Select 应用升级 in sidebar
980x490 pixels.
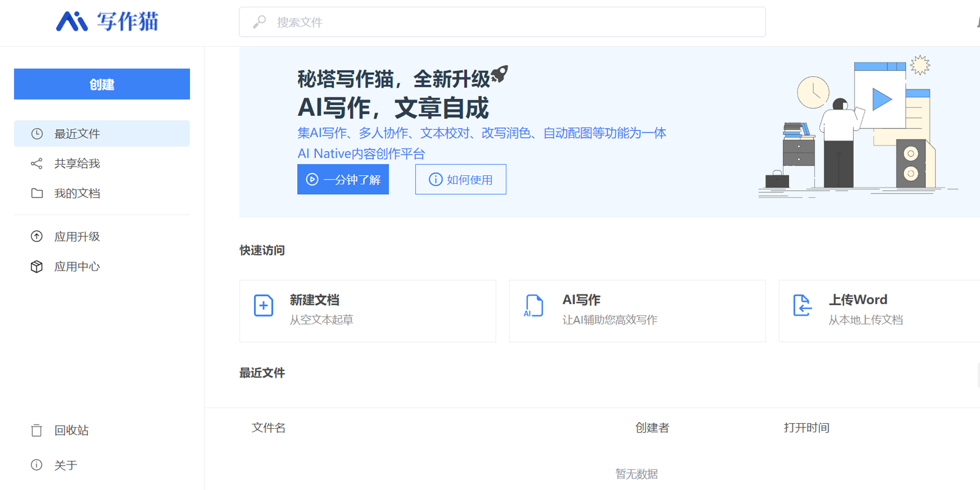click(102, 237)
